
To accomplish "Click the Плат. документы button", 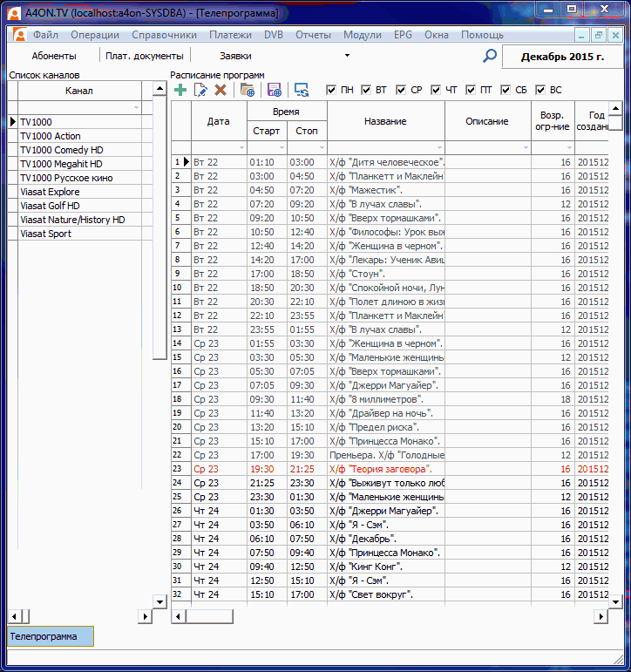I will [144, 56].
